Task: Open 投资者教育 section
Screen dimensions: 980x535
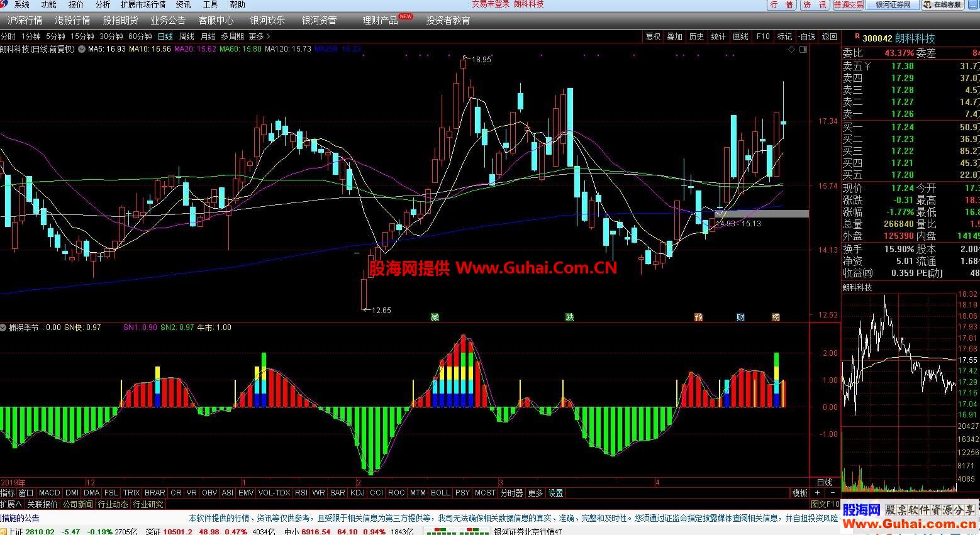Action: pyautogui.click(x=448, y=20)
